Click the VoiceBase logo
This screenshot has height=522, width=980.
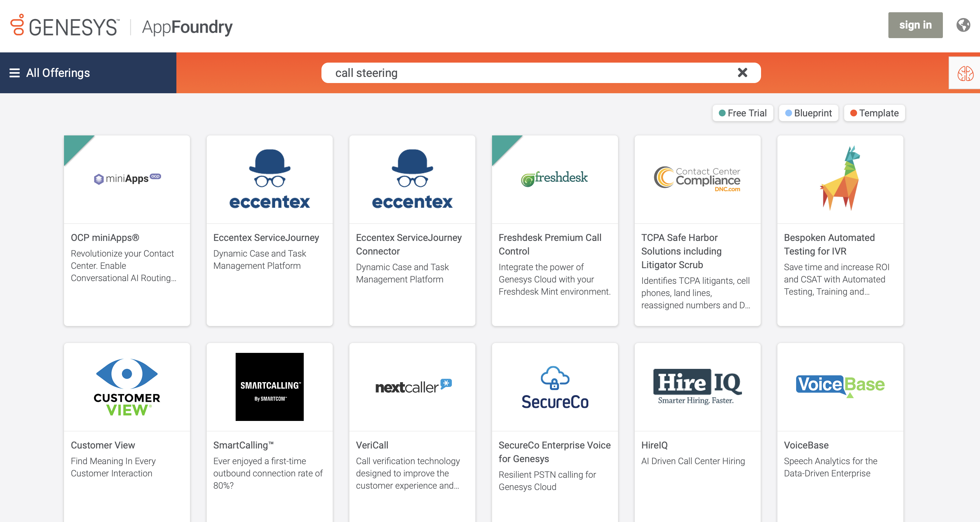[840, 386]
